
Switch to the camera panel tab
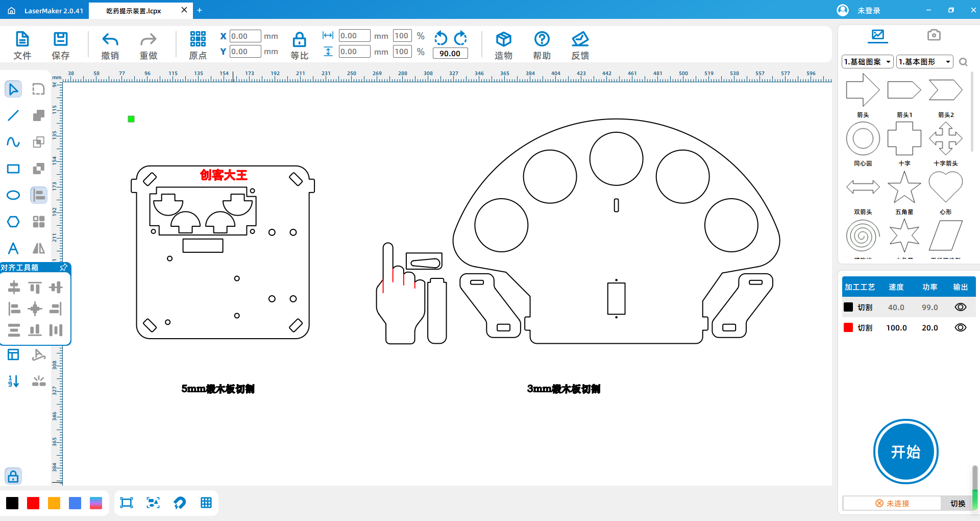[934, 35]
